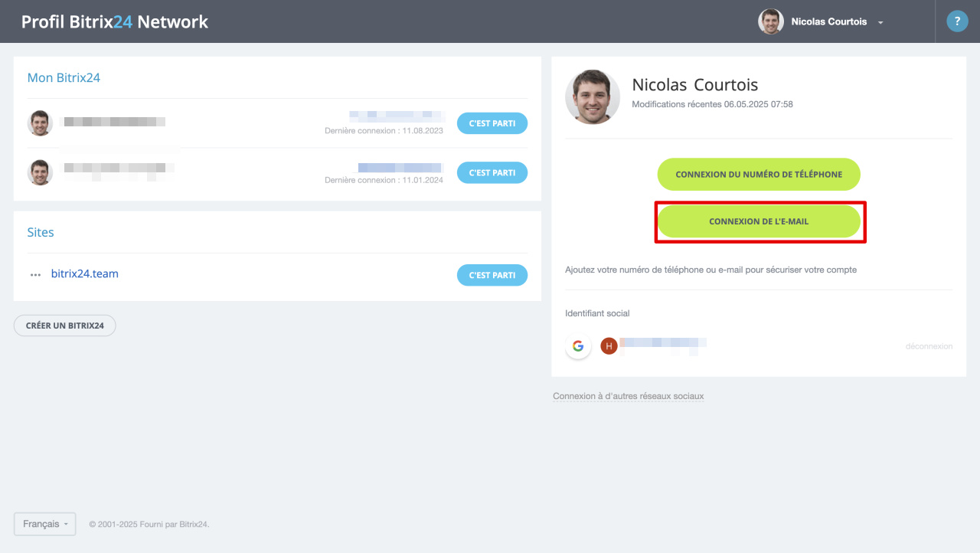
Task: Click 'Modifications récentes 06.05.2025 07:58' text
Action: 713,104
